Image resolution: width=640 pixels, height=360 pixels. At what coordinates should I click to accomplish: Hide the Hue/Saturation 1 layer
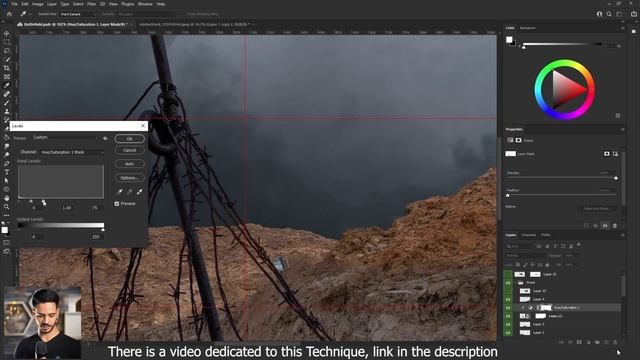tap(508, 308)
